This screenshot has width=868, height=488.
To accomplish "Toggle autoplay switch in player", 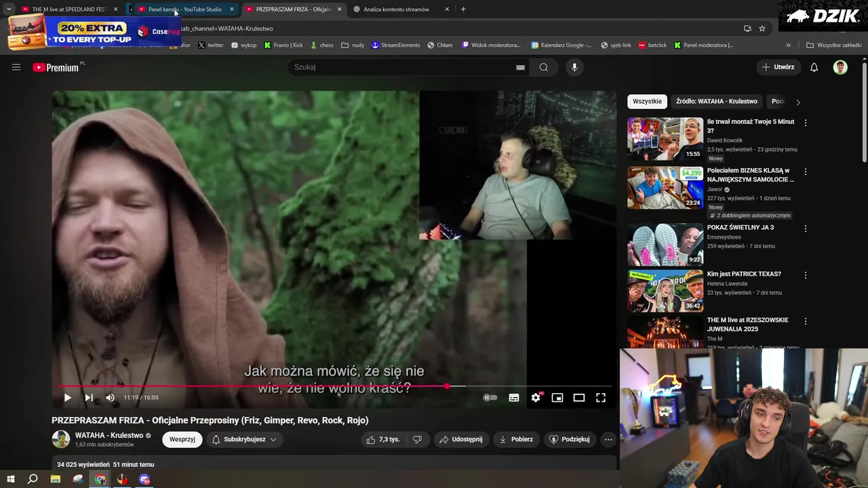I will pyautogui.click(x=490, y=398).
